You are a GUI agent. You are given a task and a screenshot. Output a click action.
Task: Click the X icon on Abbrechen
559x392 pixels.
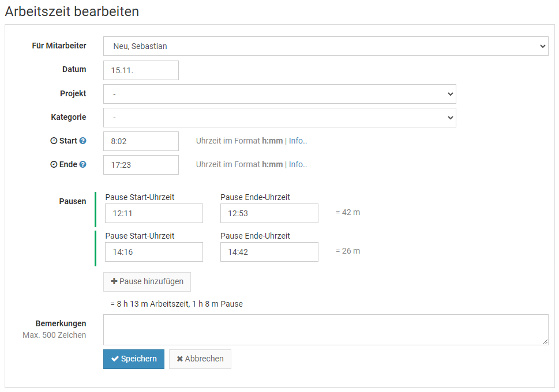(180, 359)
